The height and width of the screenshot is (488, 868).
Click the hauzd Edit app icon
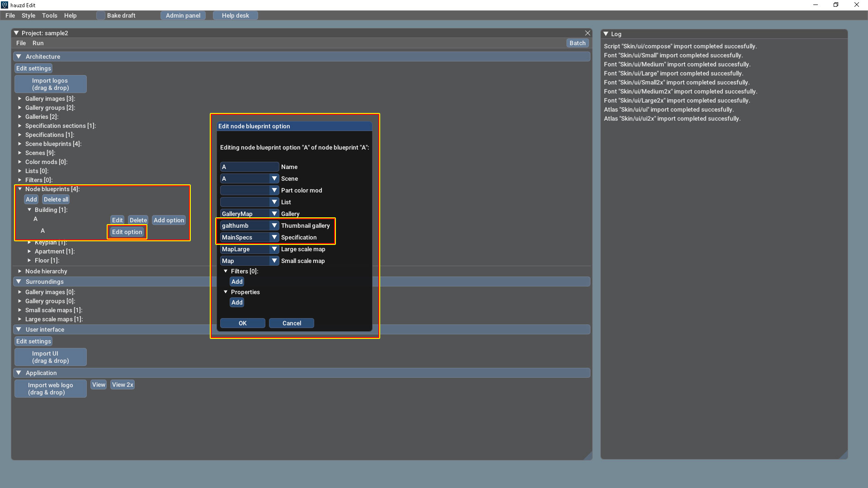pyautogui.click(x=5, y=5)
